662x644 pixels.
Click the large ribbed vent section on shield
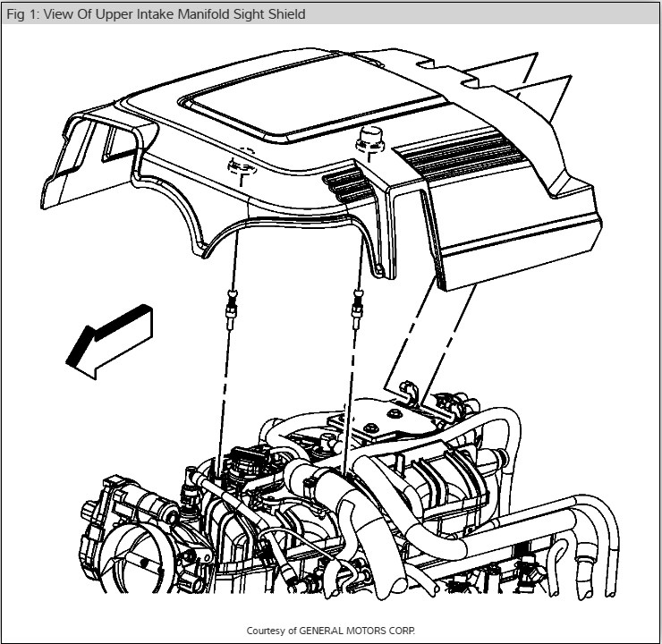click(460, 155)
